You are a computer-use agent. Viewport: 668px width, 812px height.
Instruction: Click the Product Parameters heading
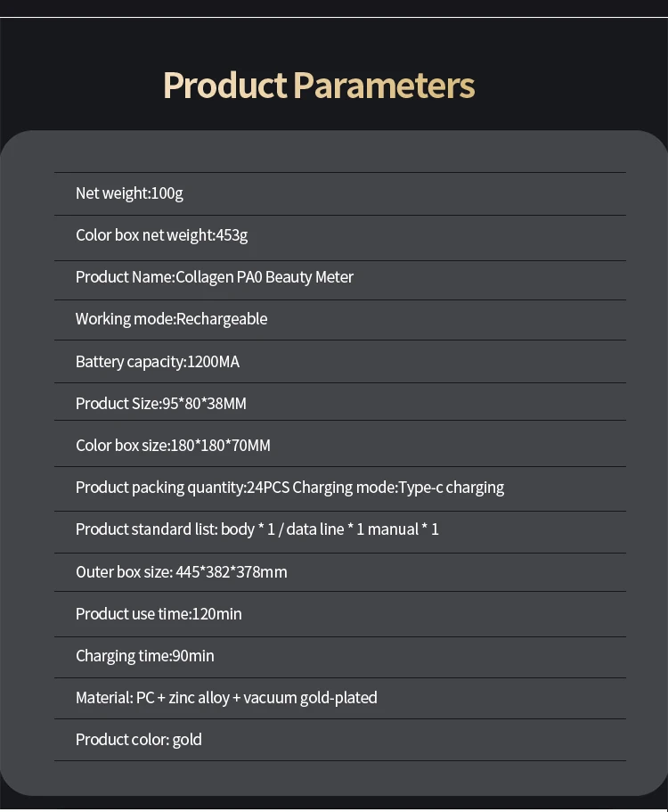click(319, 86)
